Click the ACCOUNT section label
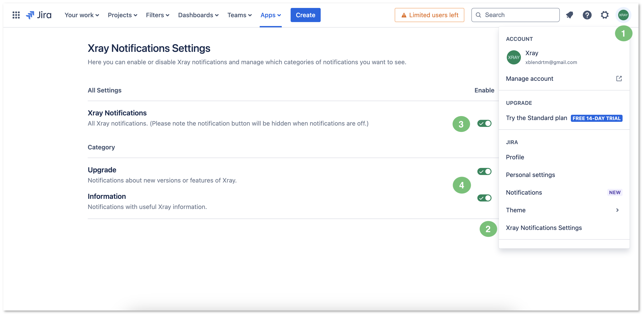 click(x=519, y=39)
